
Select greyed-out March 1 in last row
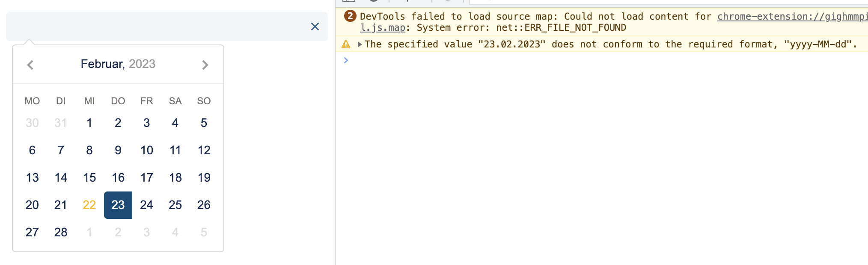pyautogui.click(x=89, y=233)
